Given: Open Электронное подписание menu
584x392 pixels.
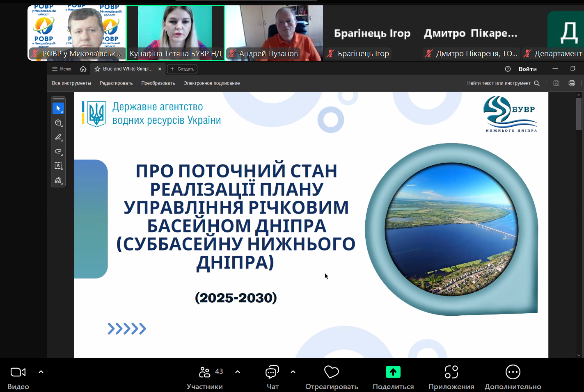Looking at the screenshot, I should (212, 83).
